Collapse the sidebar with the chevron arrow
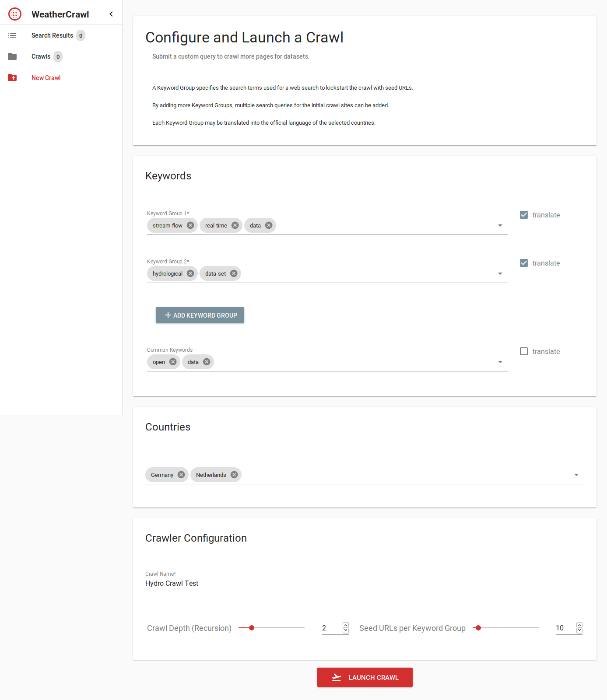Screen dimensions: 607x700 [111, 14]
